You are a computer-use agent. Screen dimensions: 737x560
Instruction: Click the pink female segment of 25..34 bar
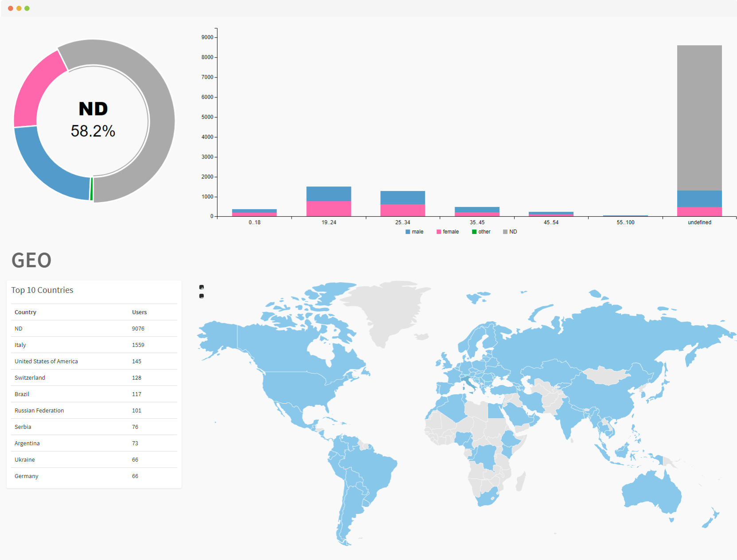coord(403,210)
